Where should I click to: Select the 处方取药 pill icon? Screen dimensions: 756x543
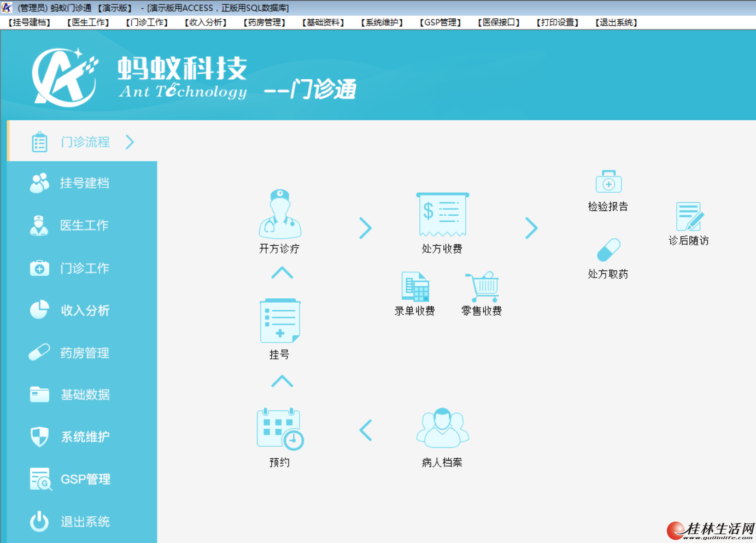pyautogui.click(x=608, y=250)
